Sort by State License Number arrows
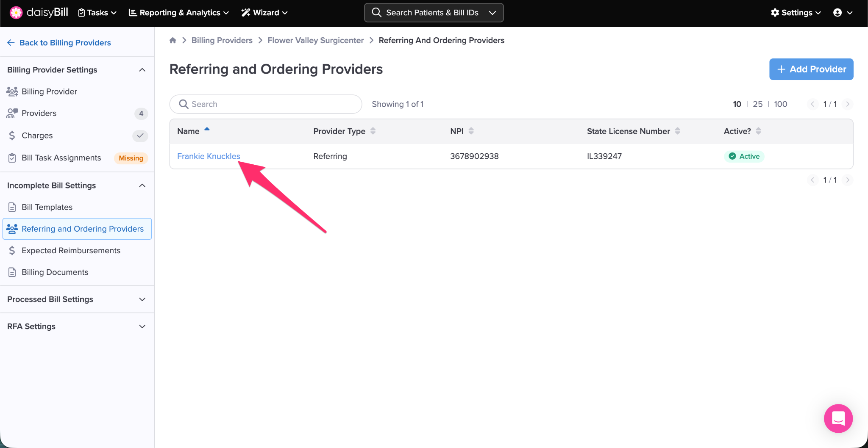This screenshot has width=868, height=448. (x=677, y=131)
